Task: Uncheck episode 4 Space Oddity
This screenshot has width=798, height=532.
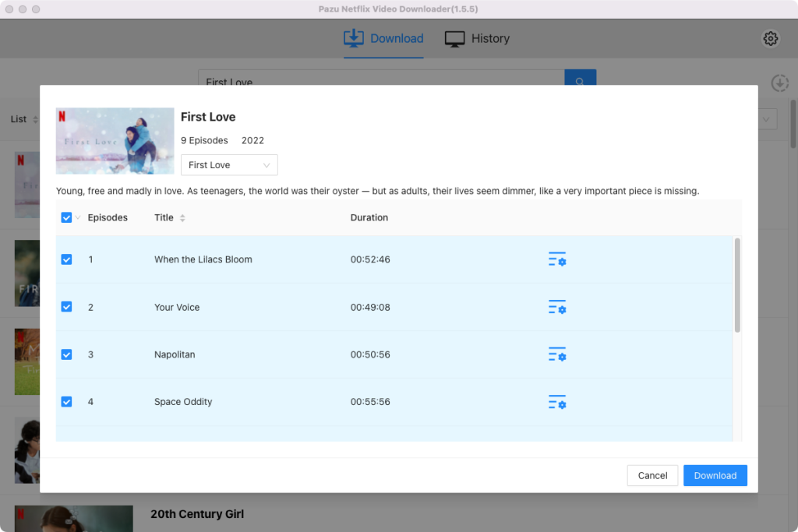Action: [66, 402]
